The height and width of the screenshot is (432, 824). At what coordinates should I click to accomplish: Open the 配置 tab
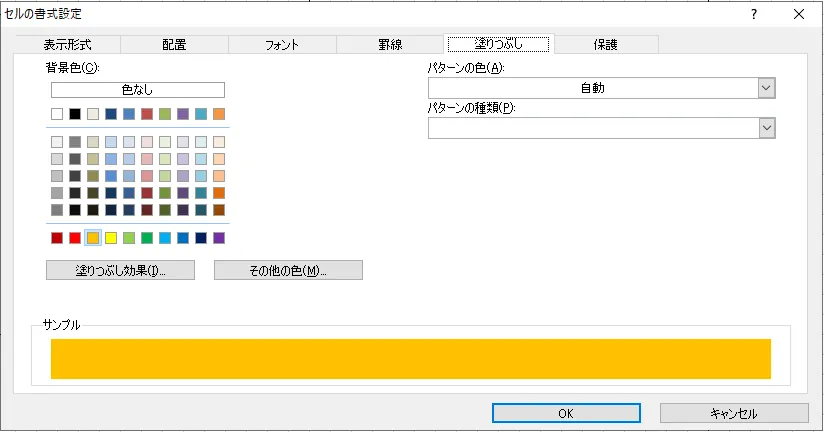pyautogui.click(x=174, y=44)
